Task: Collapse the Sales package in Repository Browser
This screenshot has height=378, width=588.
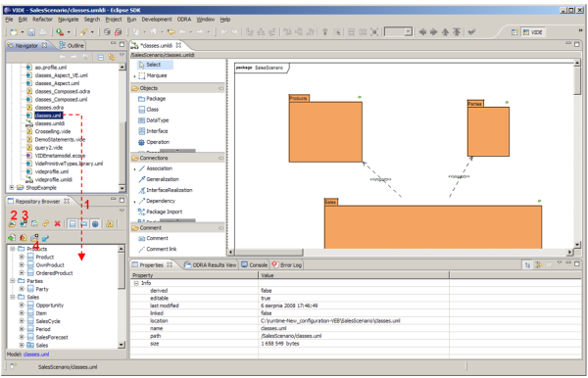Action: (13, 297)
